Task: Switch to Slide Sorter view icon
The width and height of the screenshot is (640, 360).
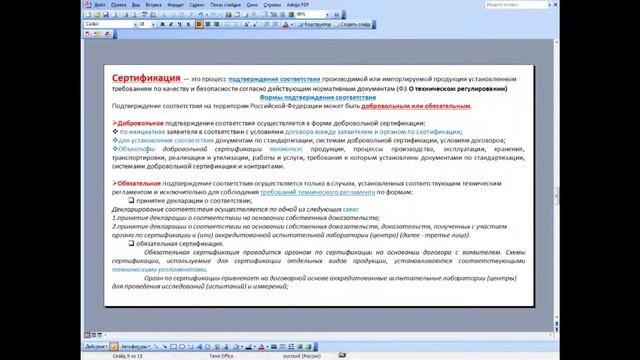Action: tap(93, 335)
